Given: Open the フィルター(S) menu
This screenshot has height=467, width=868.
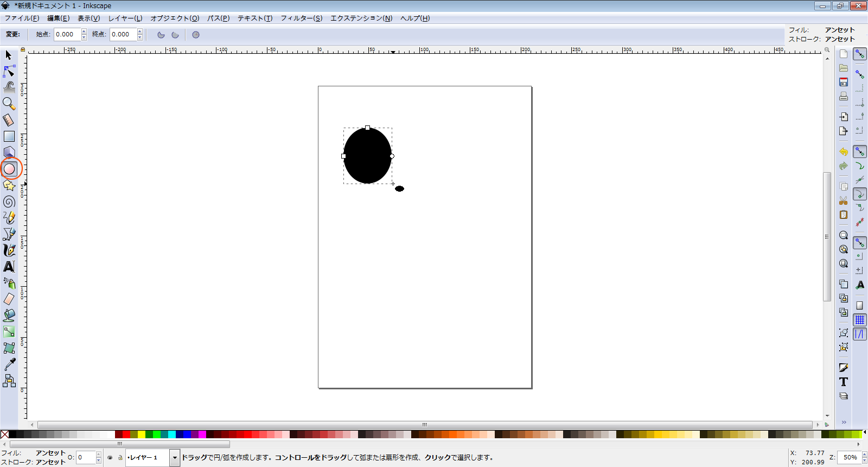Looking at the screenshot, I should (x=301, y=18).
